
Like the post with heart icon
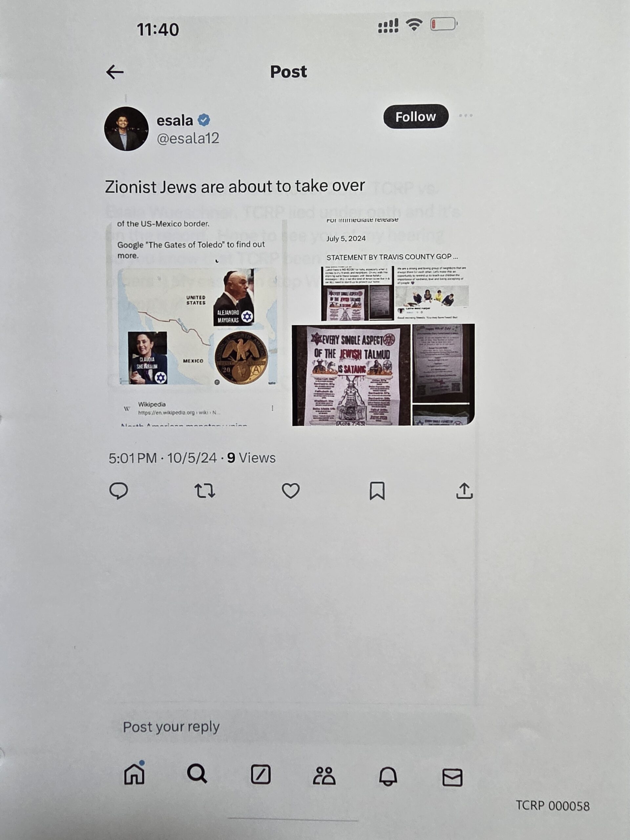pos(290,491)
